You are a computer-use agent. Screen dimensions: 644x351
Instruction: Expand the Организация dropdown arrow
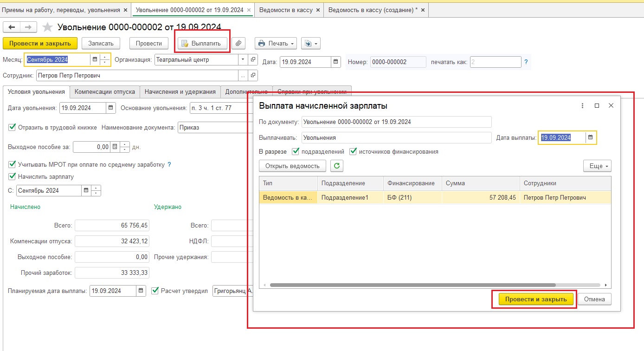[x=243, y=59]
